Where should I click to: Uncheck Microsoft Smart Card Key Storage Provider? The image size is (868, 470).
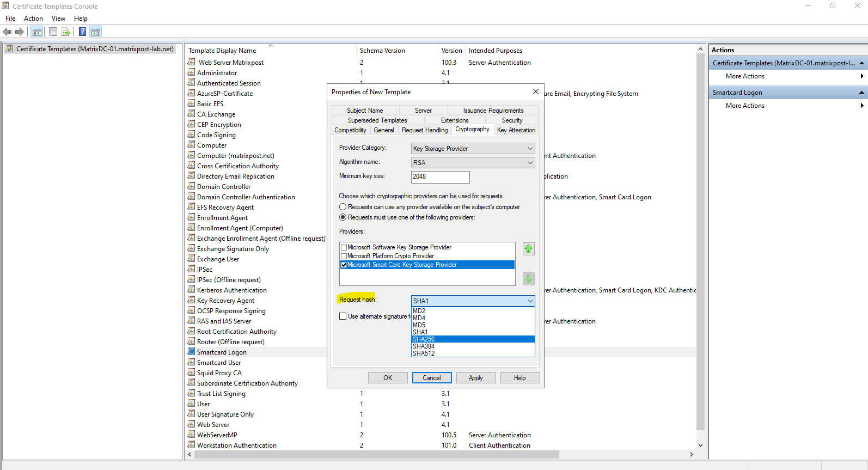[x=344, y=265]
